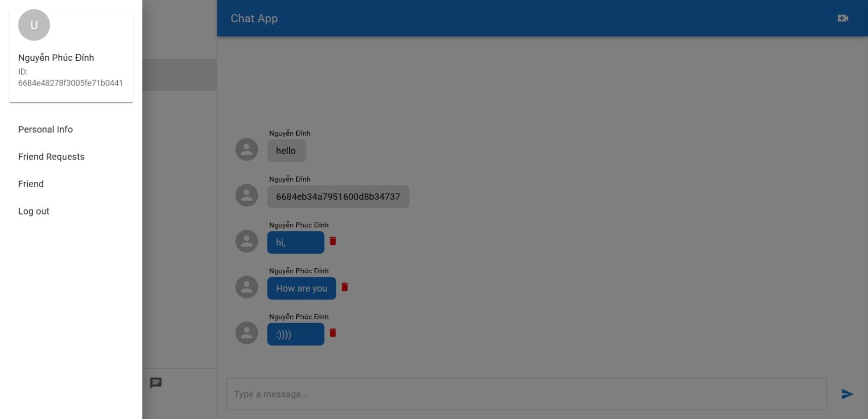This screenshot has width=868, height=419.
Task: Click the gray "U" profile avatar
Action: pyautogui.click(x=34, y=25)
